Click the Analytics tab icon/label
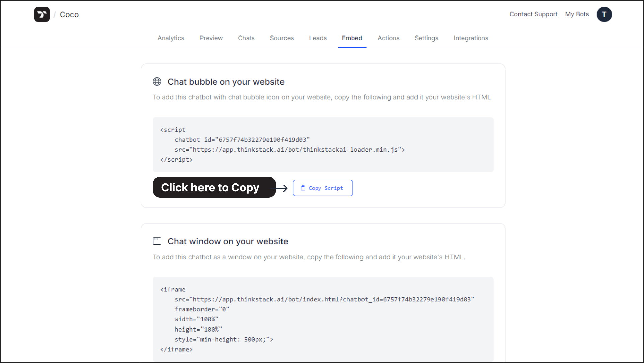This screenshot has height=363, width=644. point(170,38)
